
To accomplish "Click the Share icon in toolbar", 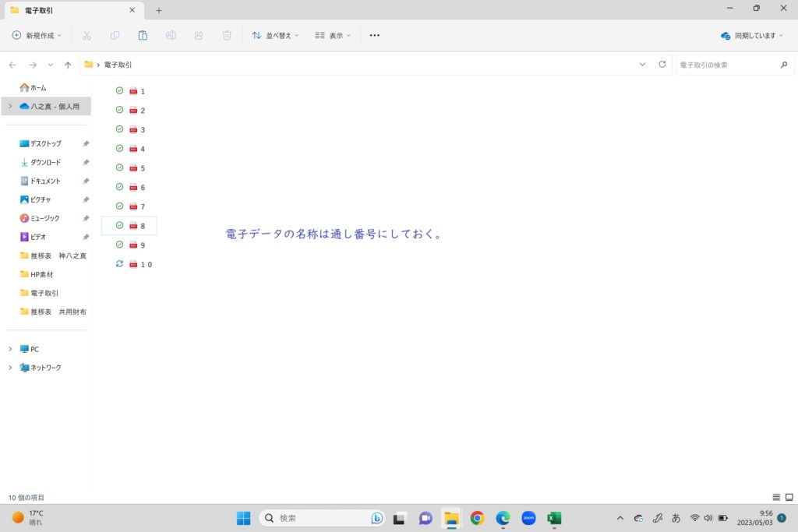I will pyautogui.click(x=199, y=35).
